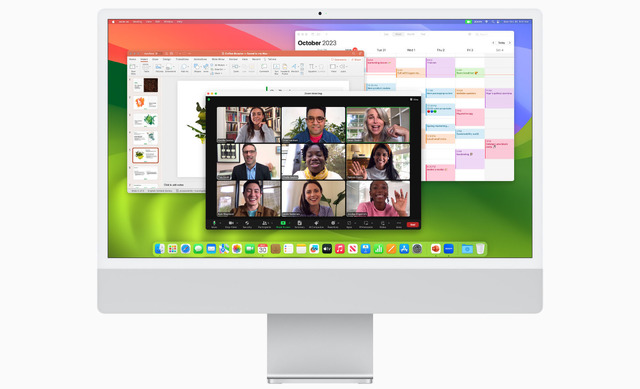Screen dimensions: 640x389
Task: Click the green Share Screen icon
Action: pyautogui.click(x=283, y=224)
